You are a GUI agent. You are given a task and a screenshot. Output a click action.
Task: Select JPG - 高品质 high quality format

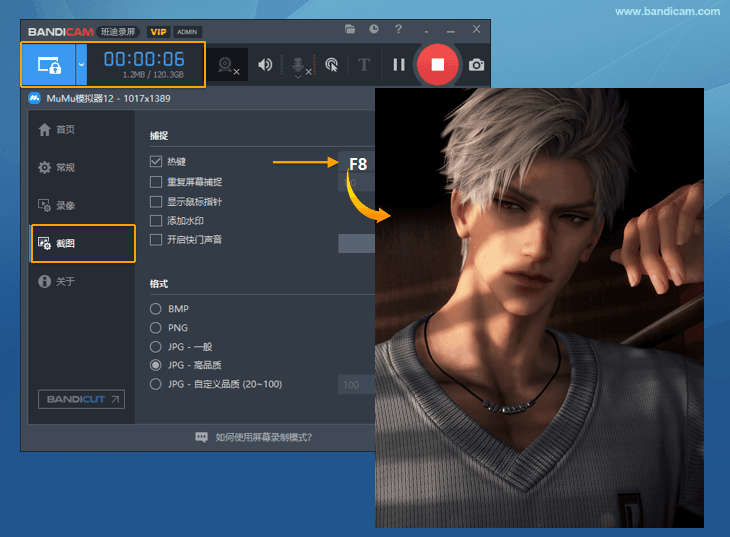[155, 365]
